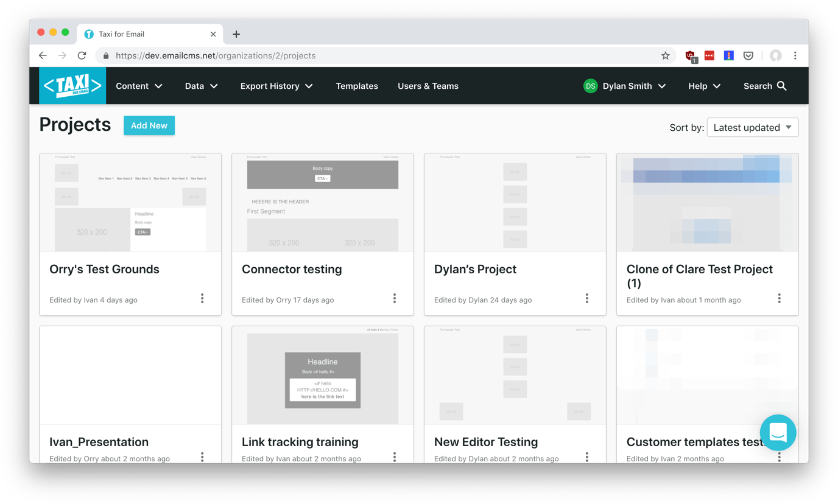Open the New Editor Testing project

486,442
